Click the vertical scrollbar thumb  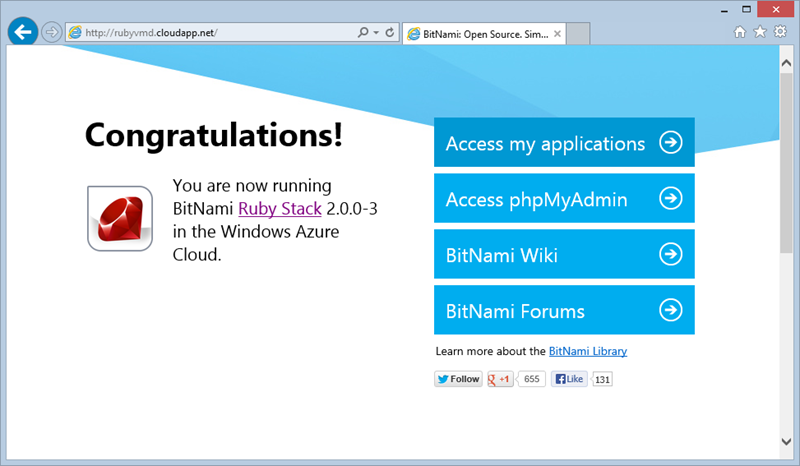[x=786, y=163]
